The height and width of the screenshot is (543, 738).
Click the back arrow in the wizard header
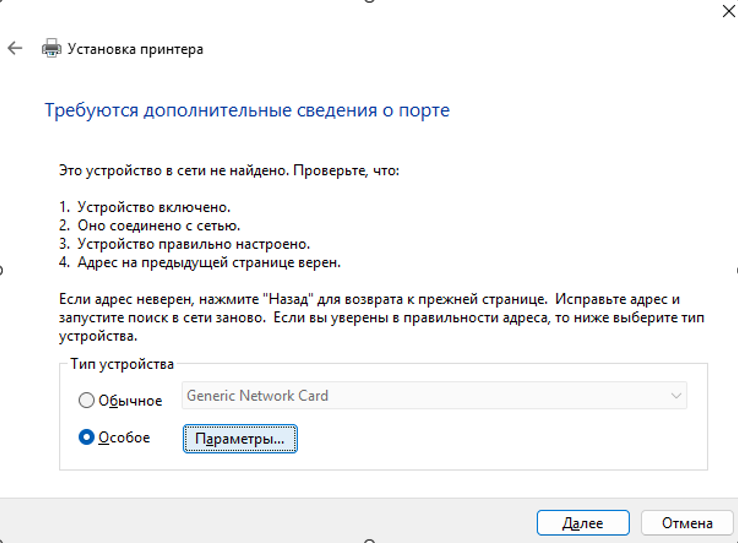point(15,48)
